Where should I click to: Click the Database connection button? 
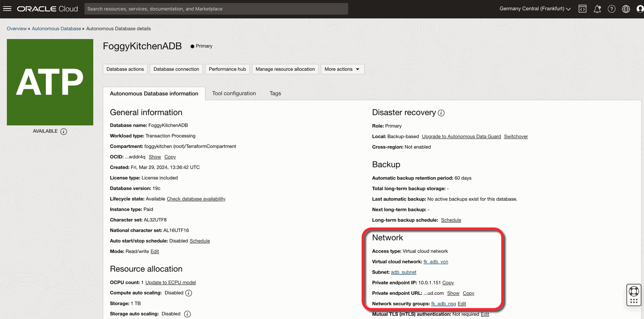pos(176,69)
